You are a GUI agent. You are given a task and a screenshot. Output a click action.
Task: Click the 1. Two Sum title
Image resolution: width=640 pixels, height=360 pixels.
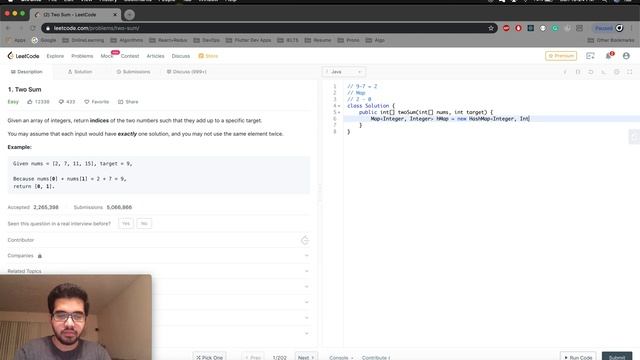24,89
